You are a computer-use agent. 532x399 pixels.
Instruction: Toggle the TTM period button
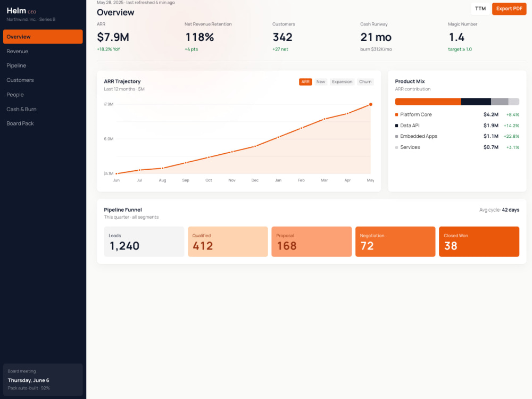[x=480, y=9]
